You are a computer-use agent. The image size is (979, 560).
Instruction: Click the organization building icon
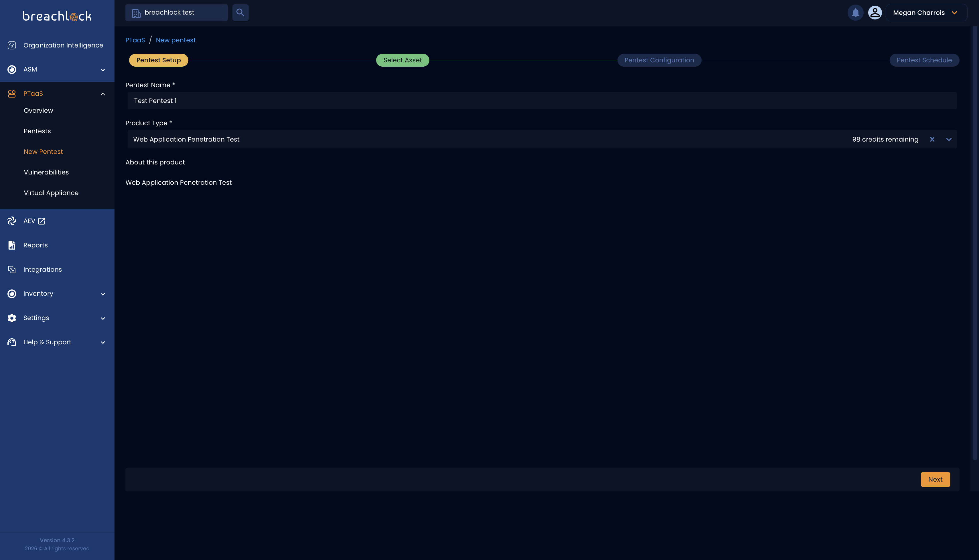[x=136, y=13]
